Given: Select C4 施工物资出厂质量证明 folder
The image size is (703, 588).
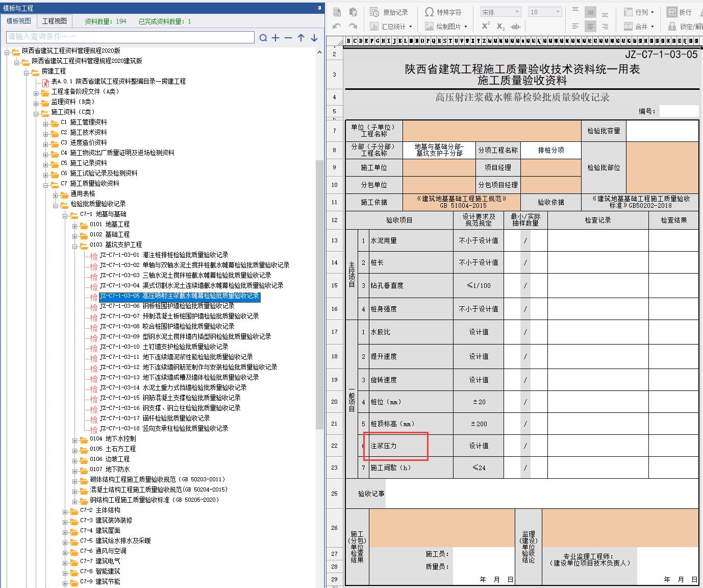Looking at the screenshot, I should [117, 153].
